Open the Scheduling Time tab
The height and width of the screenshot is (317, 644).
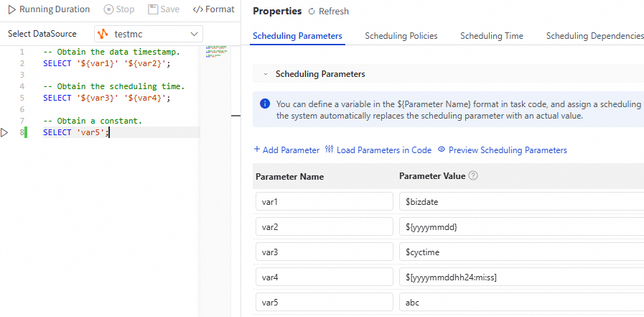coord(491,36)
